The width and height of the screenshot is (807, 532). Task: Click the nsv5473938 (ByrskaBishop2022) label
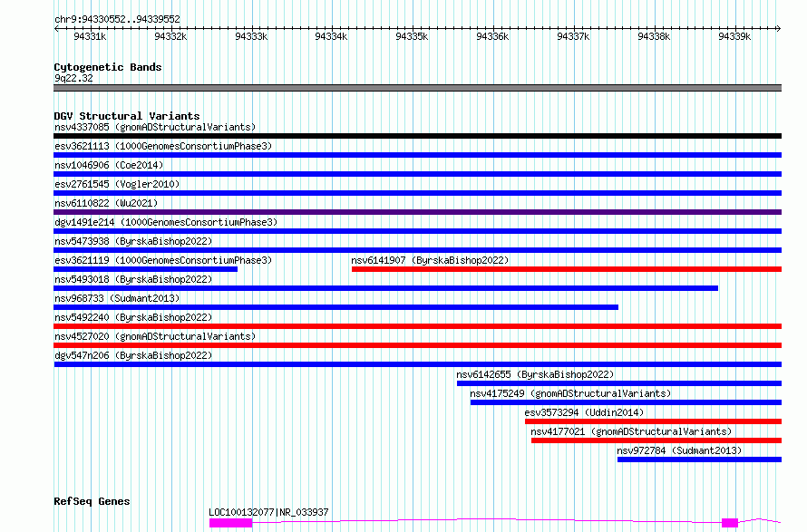[133, 241]
